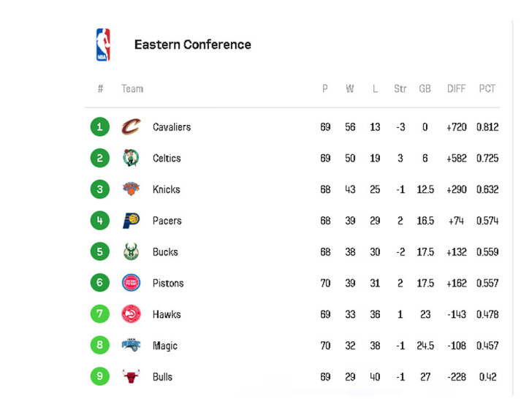Open the Celtics team name link
Screen dimensions: 532x399
point(167,158)
